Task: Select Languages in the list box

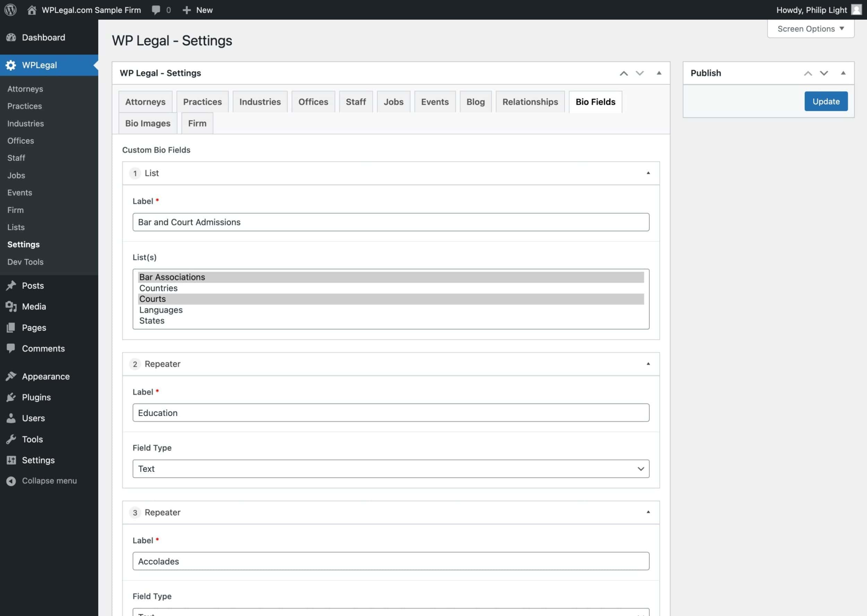Action: (x=391, y=310)
